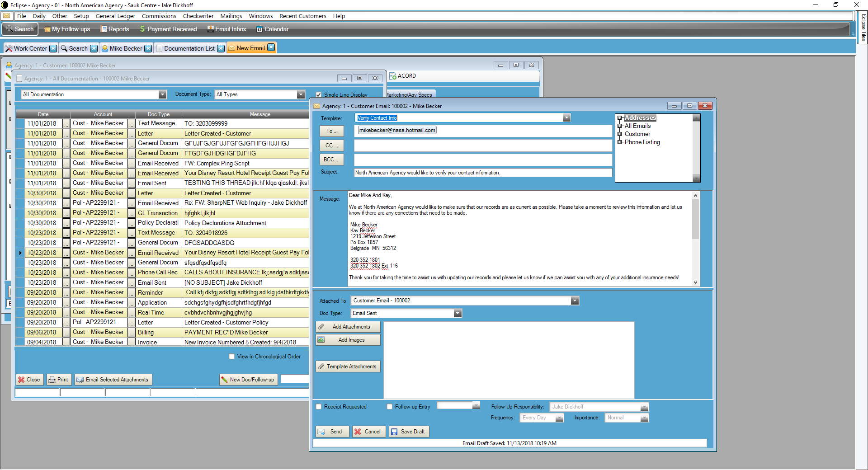Enable the Follow-up Entry checkbox
Image resolution: width=868 pixels, height=470 pixels.
389,406
